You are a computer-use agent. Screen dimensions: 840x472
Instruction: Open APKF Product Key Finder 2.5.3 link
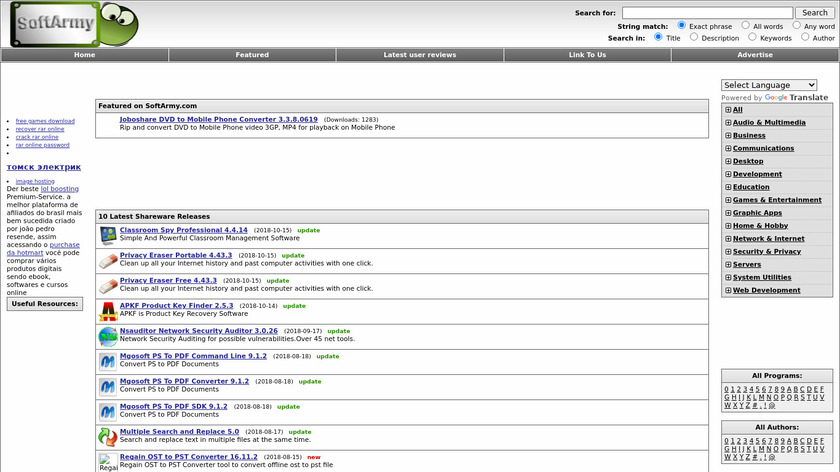click(176, 305)
